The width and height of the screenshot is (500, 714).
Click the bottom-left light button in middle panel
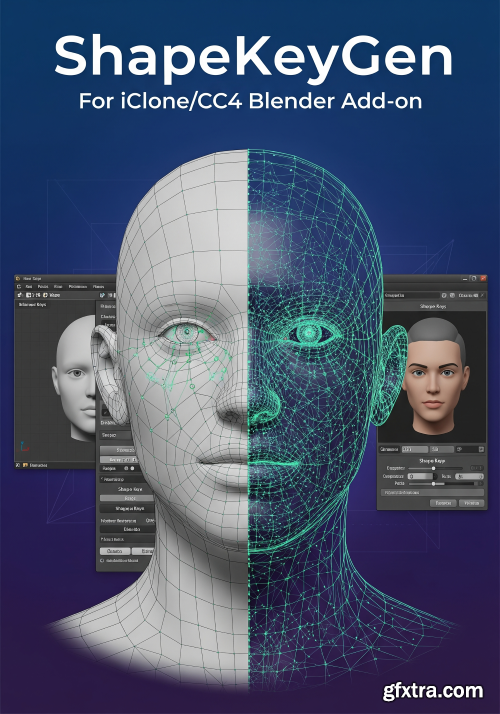115,551
